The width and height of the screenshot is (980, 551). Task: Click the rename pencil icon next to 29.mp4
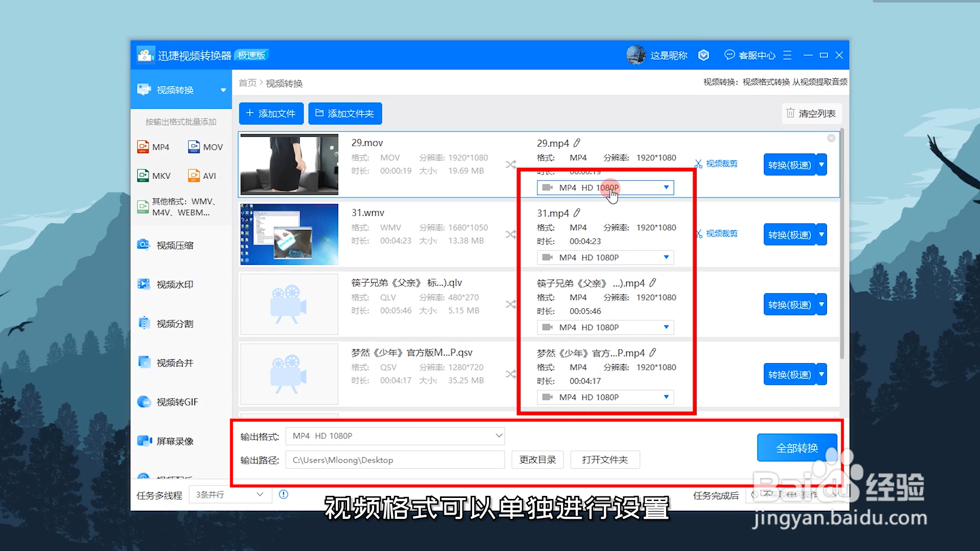[x=577, y=143]
